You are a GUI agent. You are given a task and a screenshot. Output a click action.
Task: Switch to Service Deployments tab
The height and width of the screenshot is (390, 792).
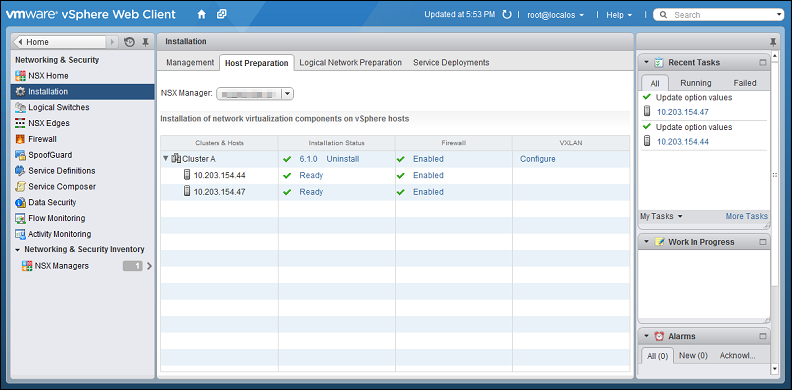tap(451, 63)
